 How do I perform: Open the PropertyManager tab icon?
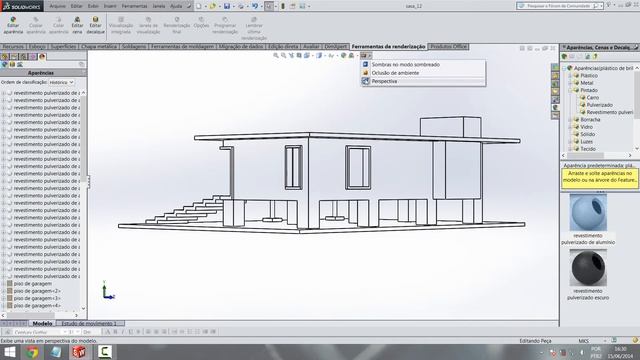(14, 57)
